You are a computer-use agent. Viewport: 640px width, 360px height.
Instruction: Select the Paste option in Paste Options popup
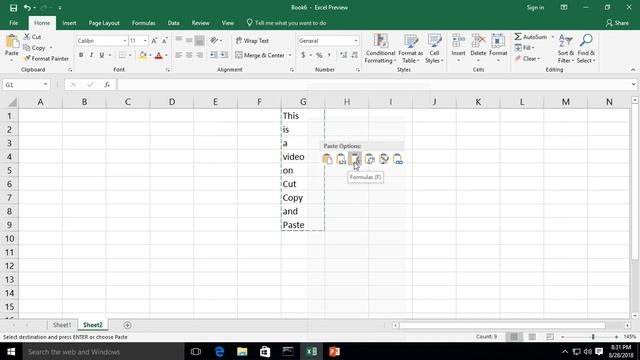point(327,159)
